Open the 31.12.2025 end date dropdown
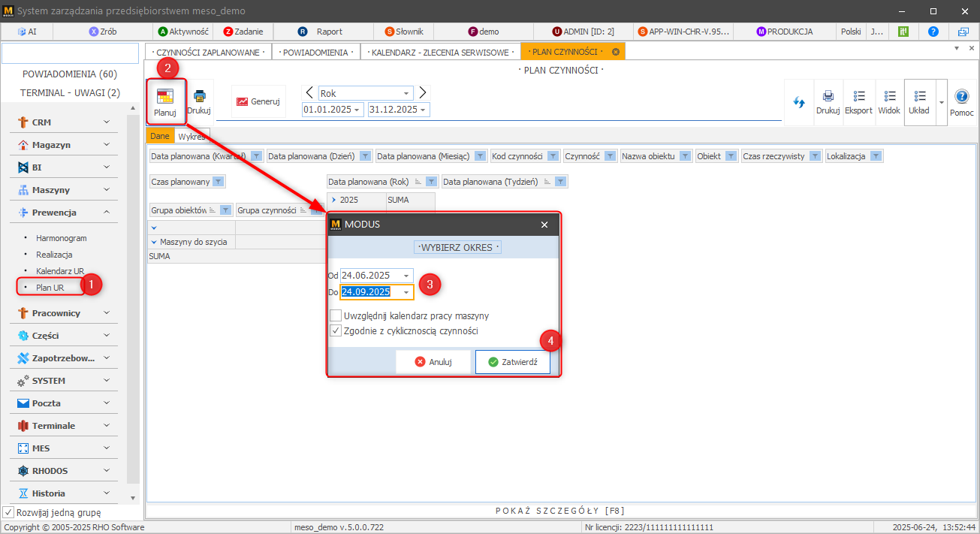 [424, 110]
